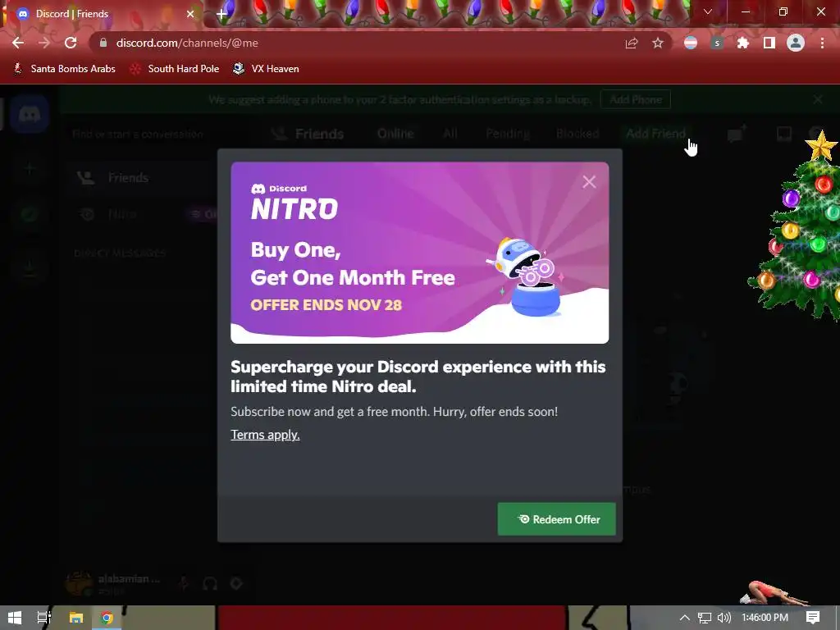This screenshot has height=630, width=840.
Task: Click the address bar URL
Action: (x=187, y=43)
